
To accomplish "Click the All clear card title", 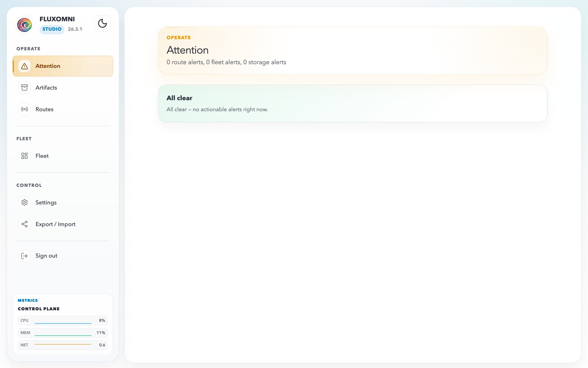I will [x=179, y=98].
